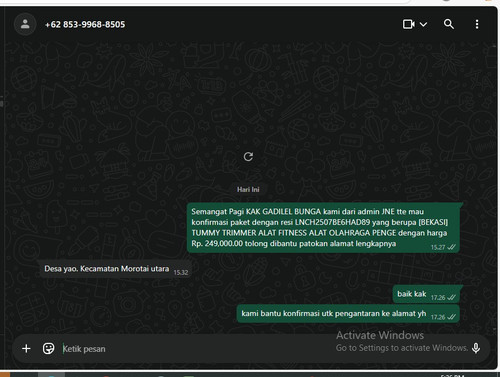Open attachment menu with plus icon
Viewport: 500px width, 377px height.
click(26, 349)
